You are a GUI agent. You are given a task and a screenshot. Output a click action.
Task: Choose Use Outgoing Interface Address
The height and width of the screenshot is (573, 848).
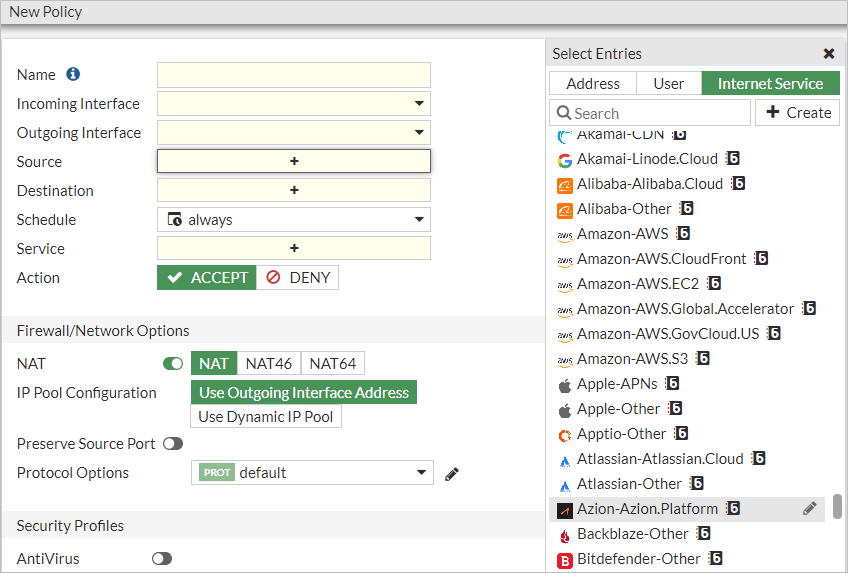click(x=304, y=392)
